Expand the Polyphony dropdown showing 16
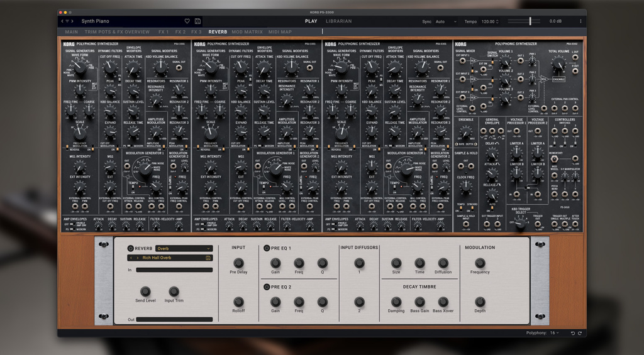Image resolution: width=644 pixels, height=355 pixels. [554, 332]
